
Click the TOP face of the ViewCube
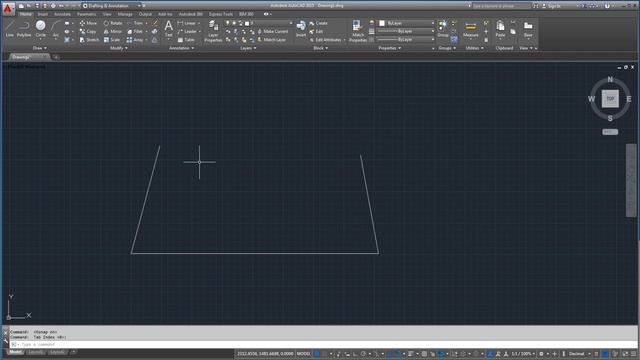click(x=610, y=99)
